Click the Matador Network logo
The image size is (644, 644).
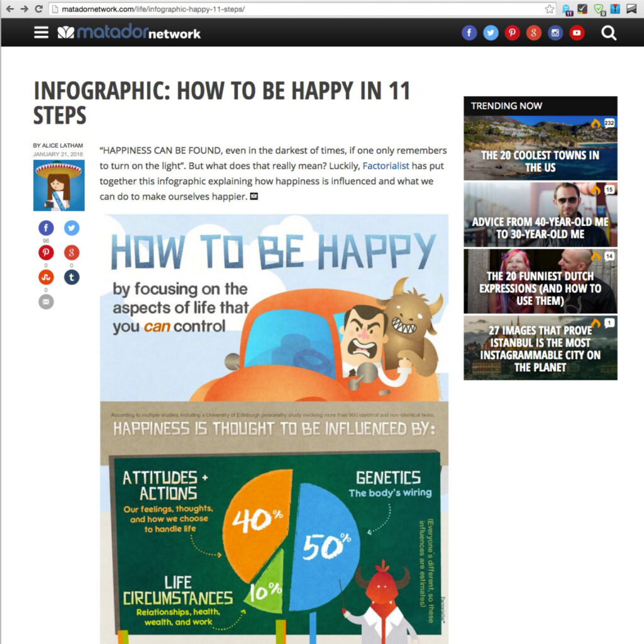129,33
